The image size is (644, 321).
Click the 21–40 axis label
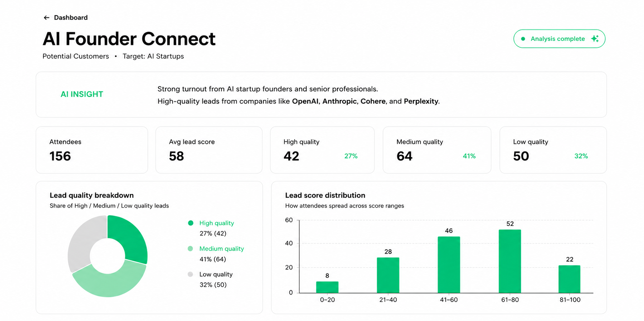pyautogui.click(x=388, y=300)
